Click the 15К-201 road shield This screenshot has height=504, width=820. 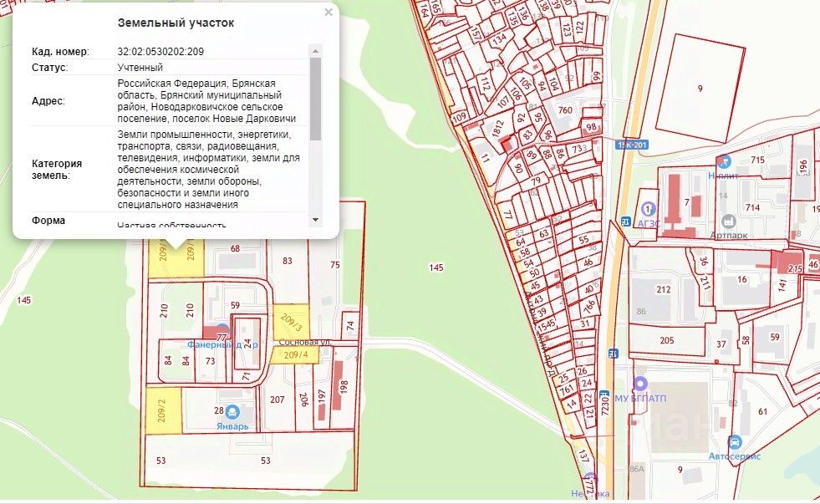(x=632, y=145)
